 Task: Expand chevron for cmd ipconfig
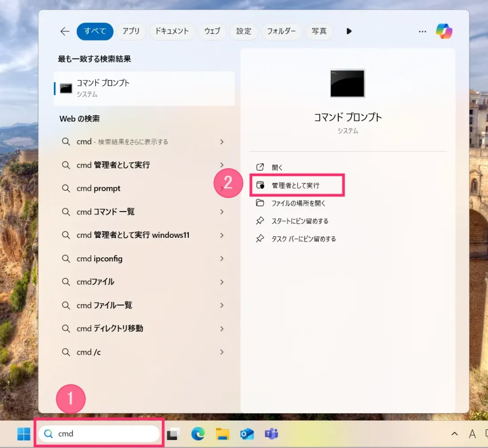(222, 258)
